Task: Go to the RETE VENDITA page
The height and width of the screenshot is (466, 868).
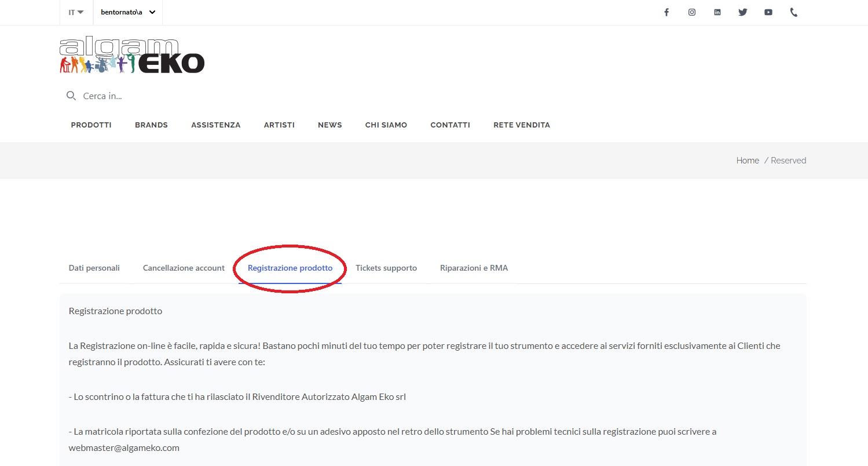Action: click(521, 125)
